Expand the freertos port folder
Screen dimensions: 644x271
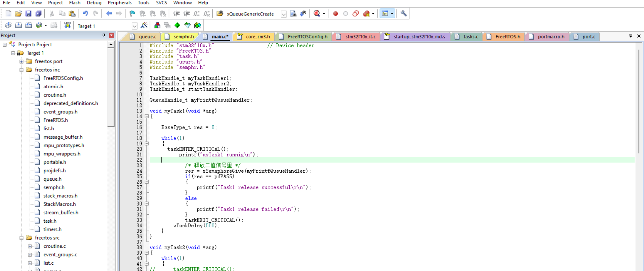22,61
